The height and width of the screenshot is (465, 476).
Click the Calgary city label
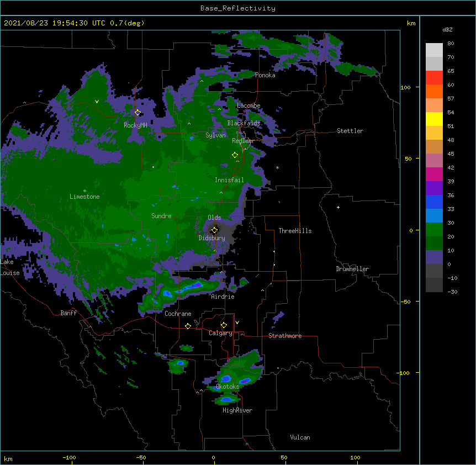click(220, 333)
